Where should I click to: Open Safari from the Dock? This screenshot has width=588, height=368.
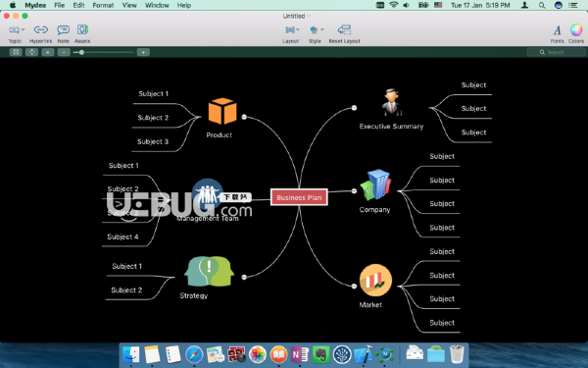[194, 354]
